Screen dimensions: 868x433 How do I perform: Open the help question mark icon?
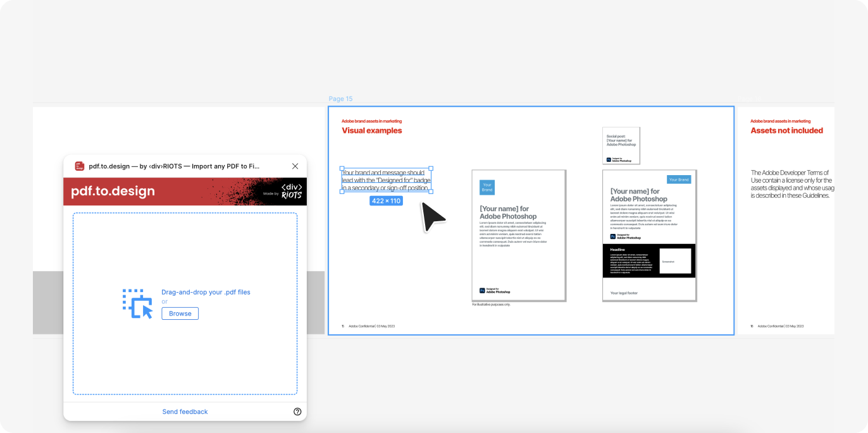coord(297,412)
